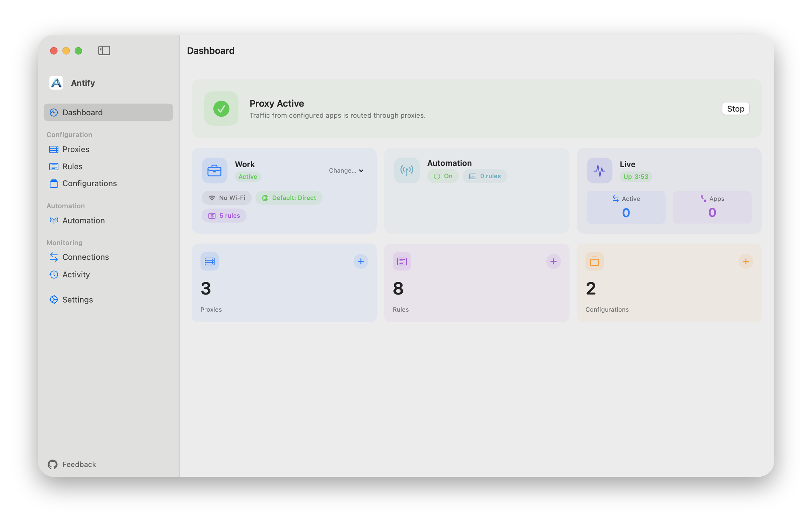Image resolution: width=812 pixels, height=512 pixels.
Task: Add a new rule with the purple plus
Action: [553, 261]
